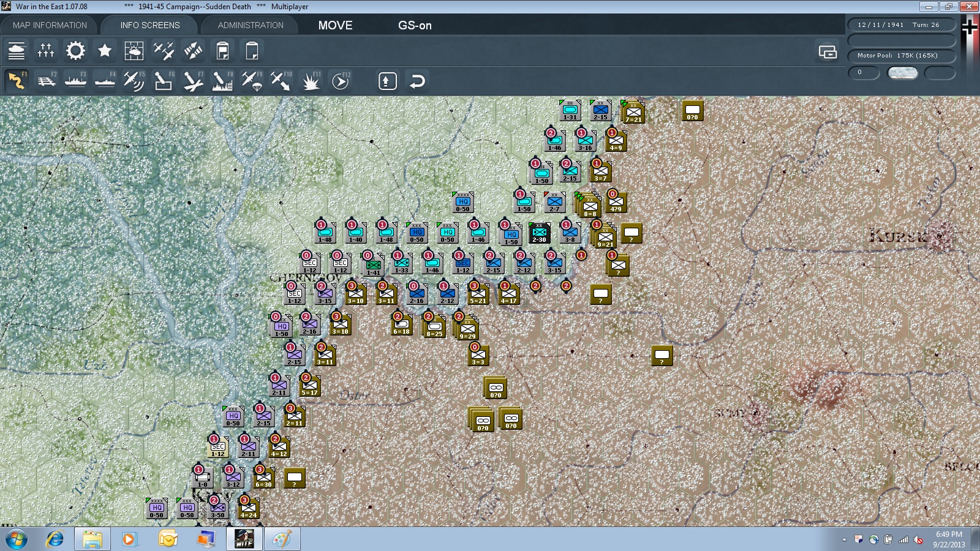The width and height of the screenshot is (980, 551).
Task: Select the xxxx HQ unit north of the front line
Action: (x=462, y=201)
